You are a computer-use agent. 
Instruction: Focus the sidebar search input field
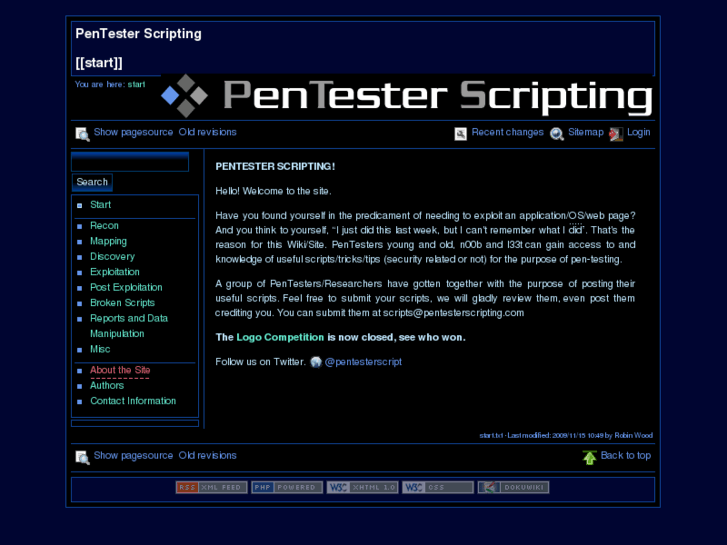(130, 162)
